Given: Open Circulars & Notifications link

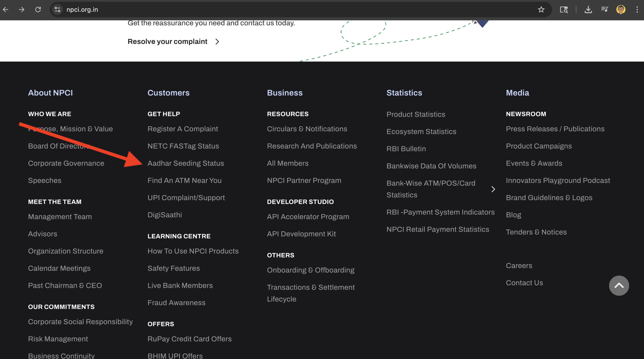Looking at the screenshot, I should point(307,129).
